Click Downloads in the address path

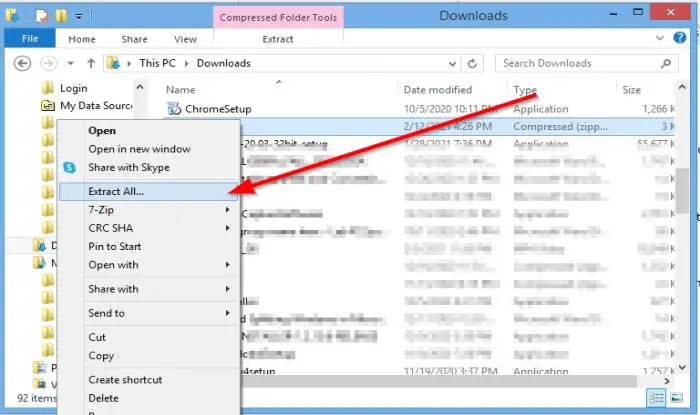(224, 63)
